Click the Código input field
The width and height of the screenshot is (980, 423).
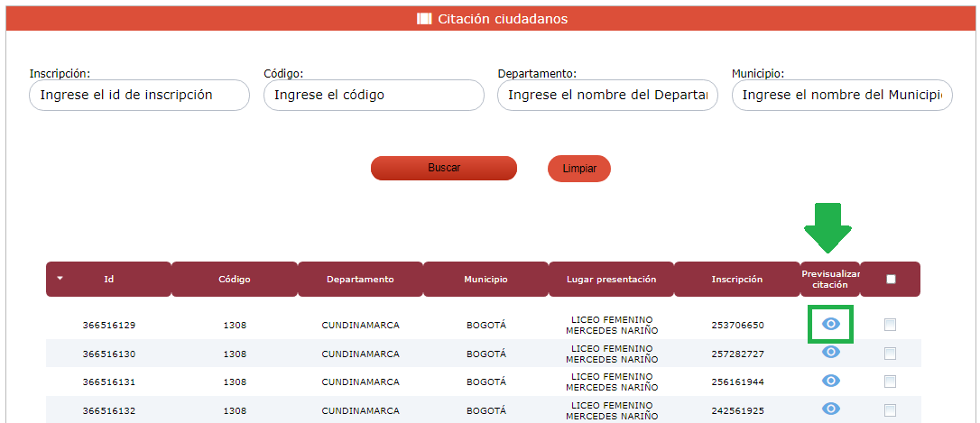pos(374,96)
